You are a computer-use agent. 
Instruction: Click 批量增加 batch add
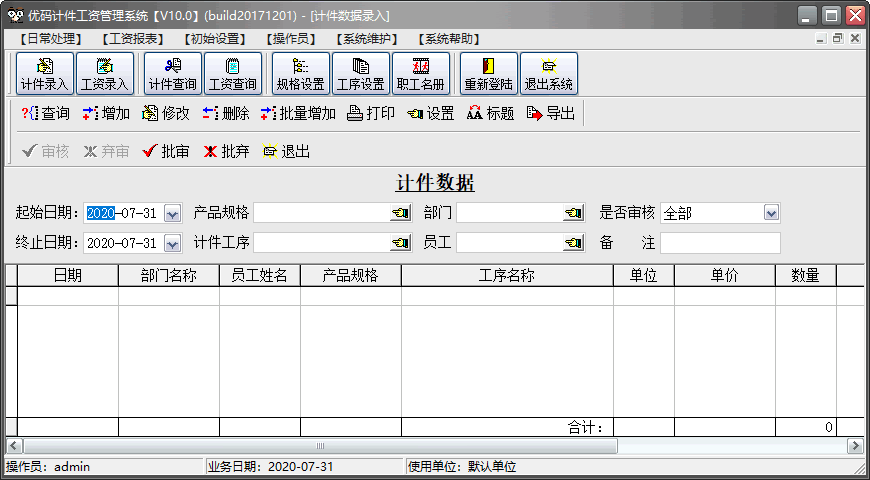(299, 114)
